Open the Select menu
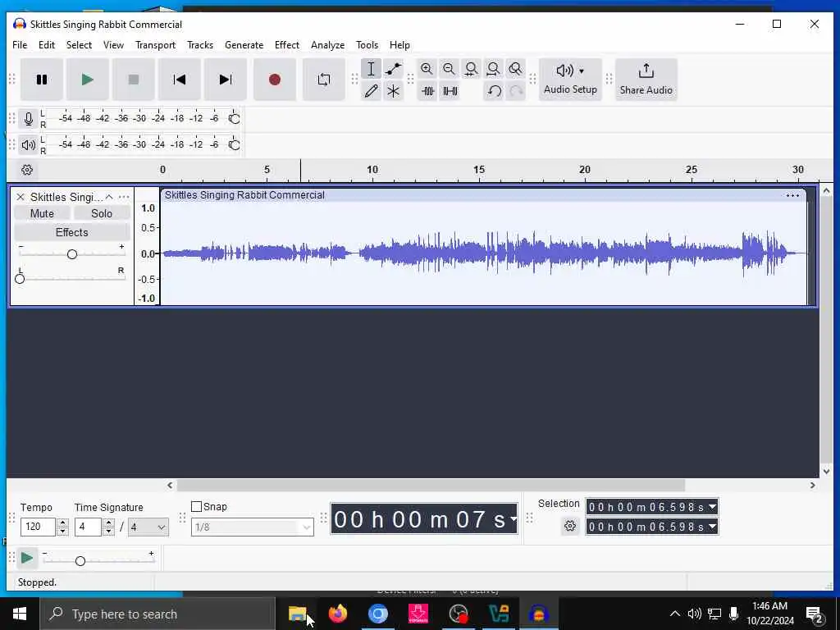840x630 pixels. 79,45
